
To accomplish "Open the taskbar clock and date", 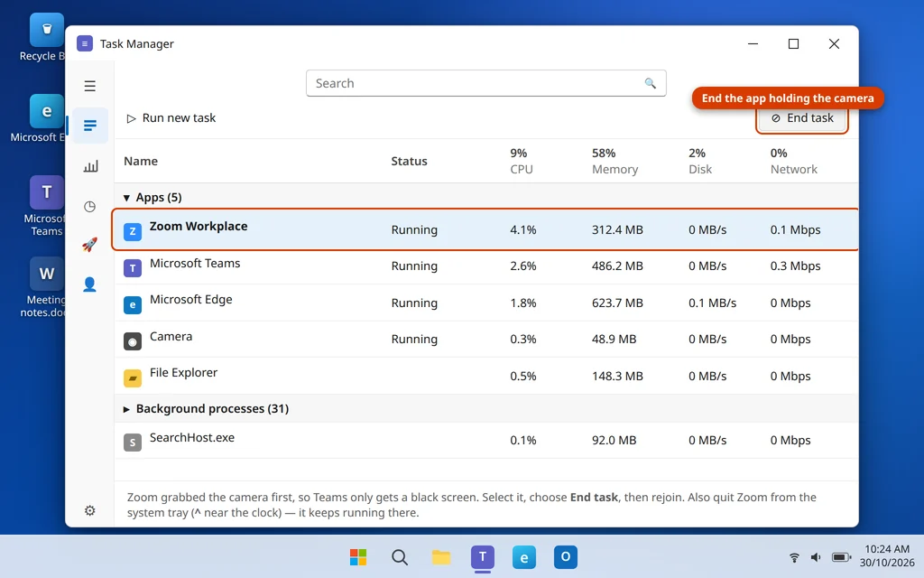I will [x=887, y=556].
